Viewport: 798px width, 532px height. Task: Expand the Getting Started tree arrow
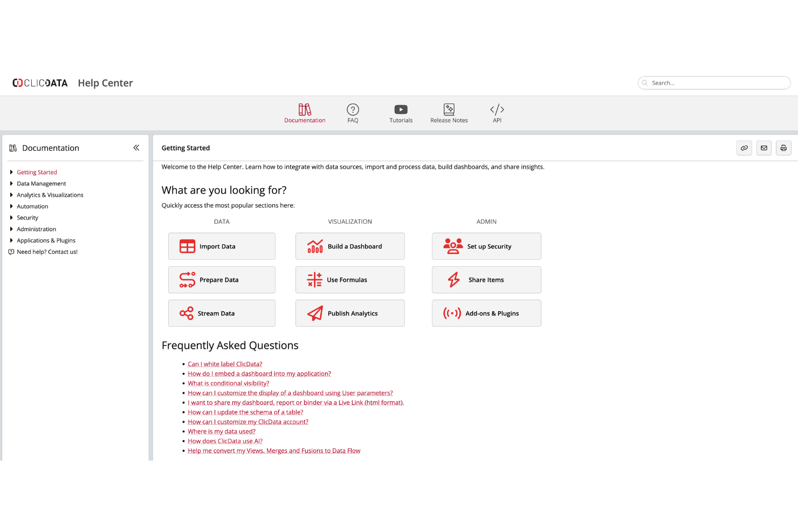(11, 172)
